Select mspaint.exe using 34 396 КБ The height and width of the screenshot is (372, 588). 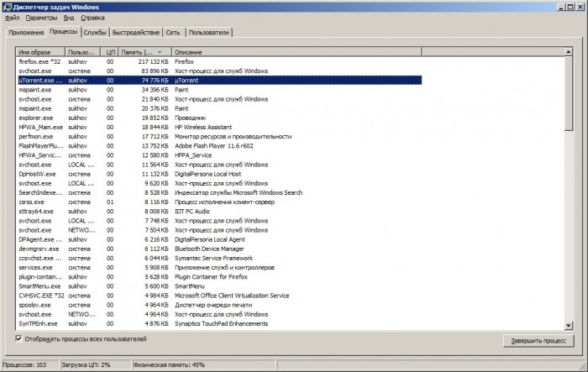(219, 90)
